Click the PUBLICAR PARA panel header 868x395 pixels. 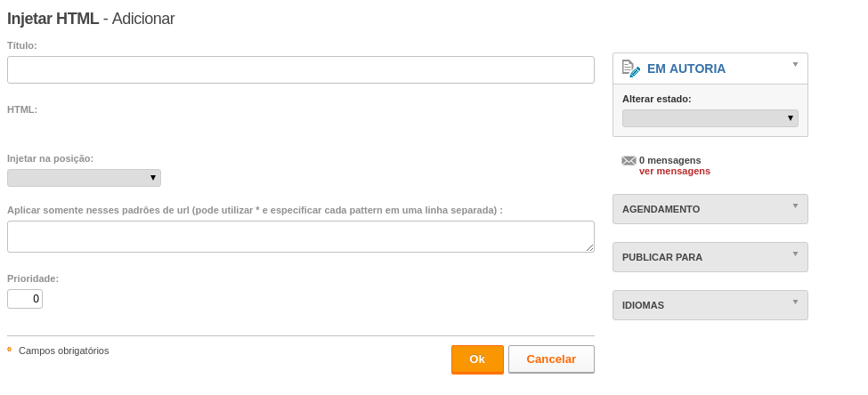[710, 257]
